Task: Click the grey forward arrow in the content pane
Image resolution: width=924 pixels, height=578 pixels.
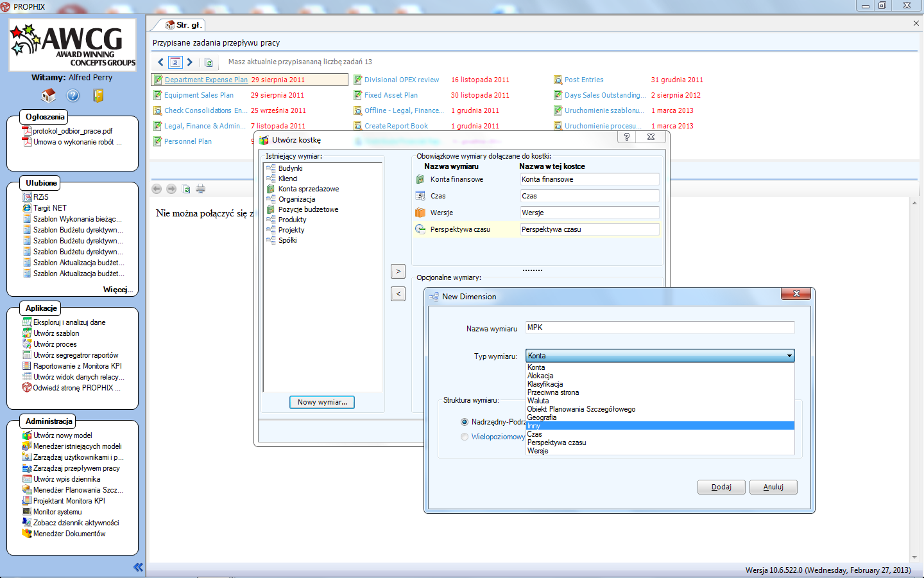Action: (x=171, y=189)
